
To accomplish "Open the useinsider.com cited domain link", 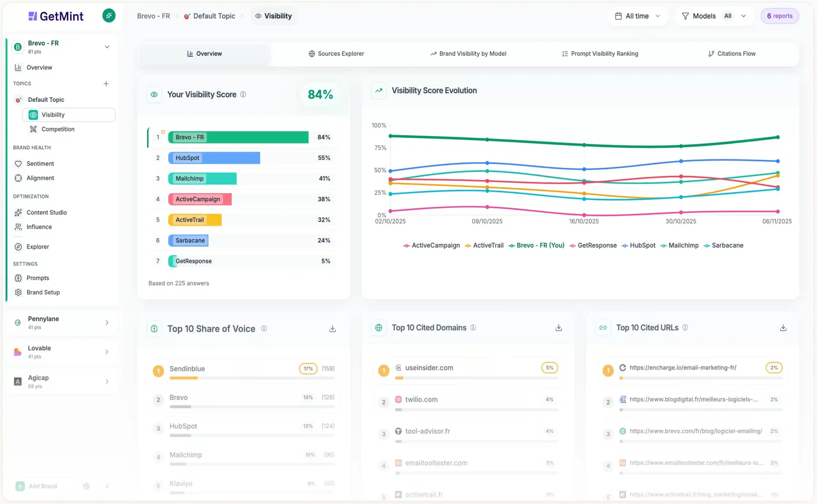I will click(x=429, y=368).
